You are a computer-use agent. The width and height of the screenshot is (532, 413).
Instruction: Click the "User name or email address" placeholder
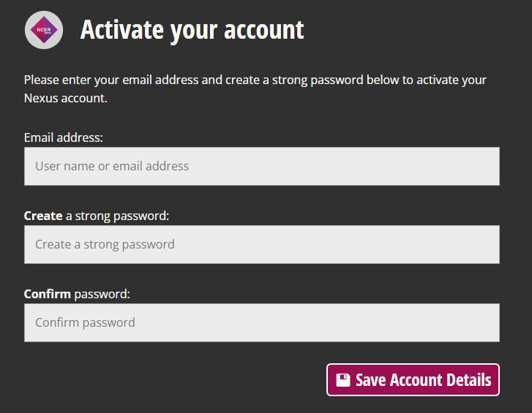112,166
